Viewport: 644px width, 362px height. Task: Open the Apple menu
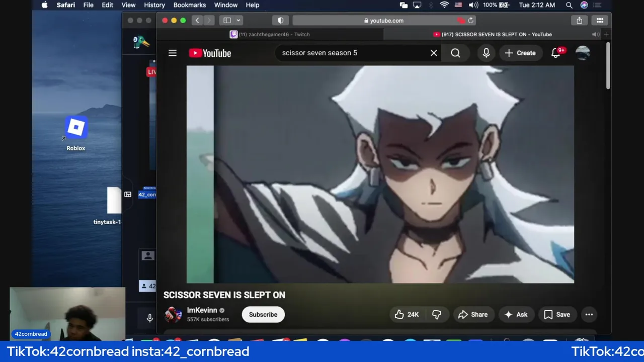(44, 5)
